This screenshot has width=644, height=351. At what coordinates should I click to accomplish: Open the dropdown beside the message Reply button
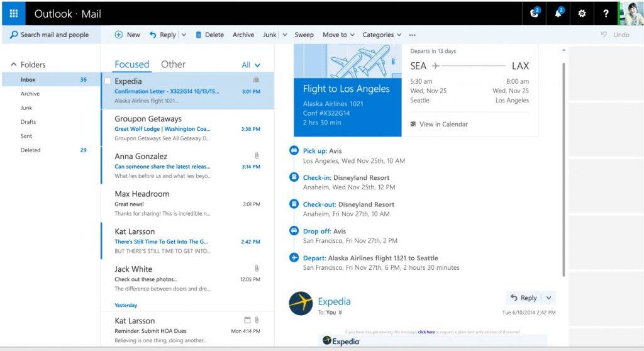[x=549, y=298]
